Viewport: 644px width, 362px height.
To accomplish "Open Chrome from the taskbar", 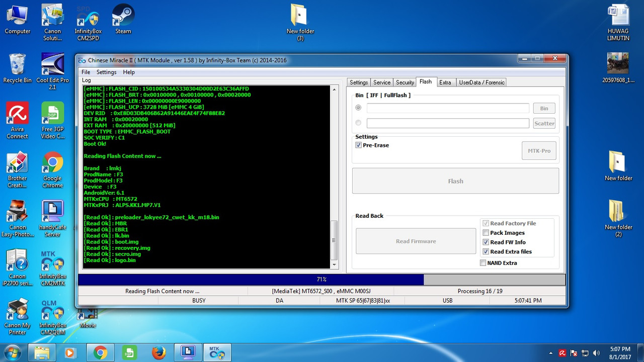I will point(100,353).
